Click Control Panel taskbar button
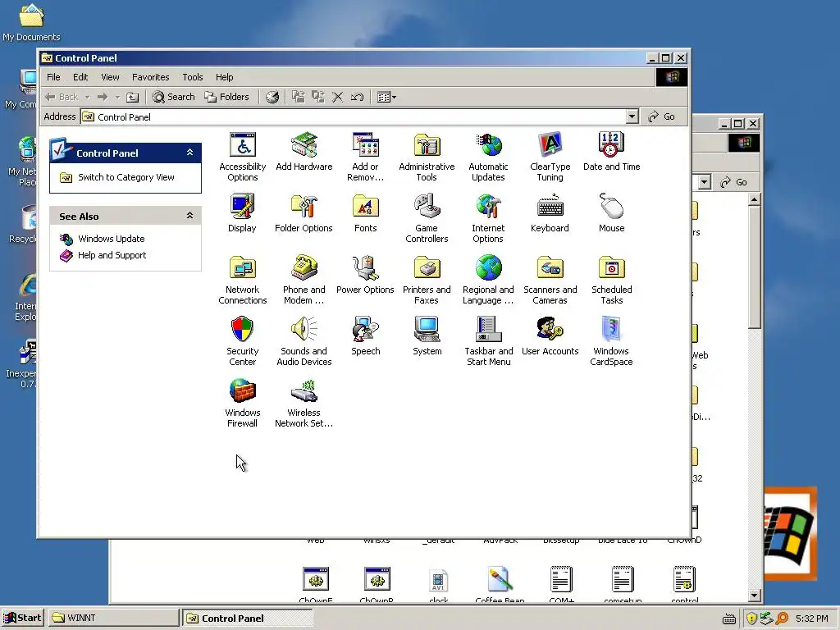This screenshot has width=840, height=630. (x=246, y=618)
